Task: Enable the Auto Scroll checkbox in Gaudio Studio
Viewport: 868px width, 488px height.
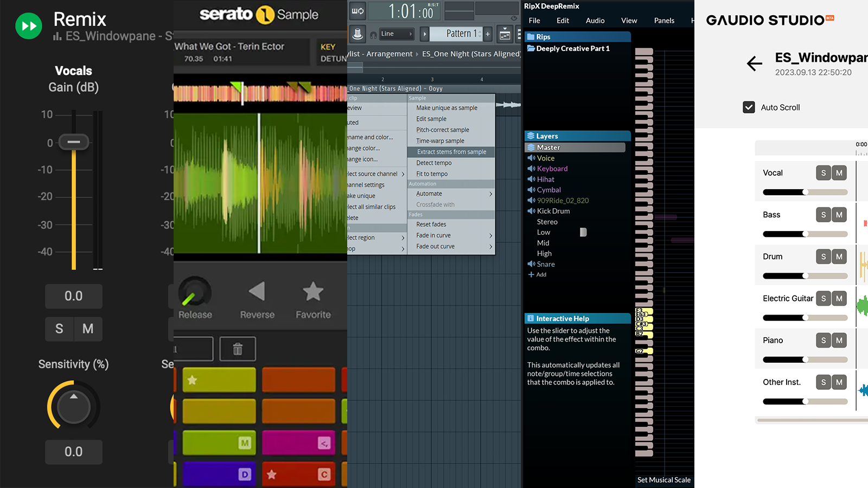Action: pos(749,107)
